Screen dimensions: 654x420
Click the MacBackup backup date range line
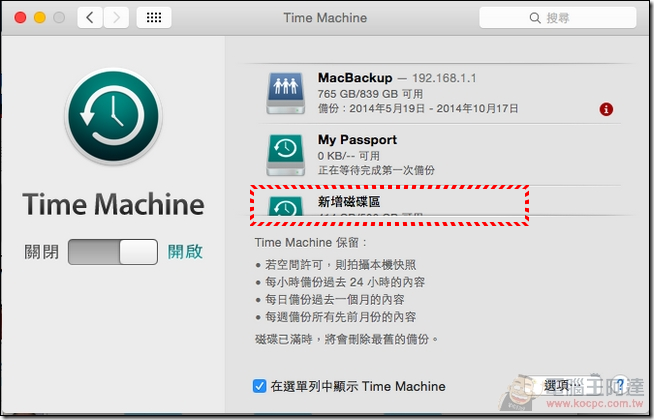pyautogui.click(x=418, y=108)
